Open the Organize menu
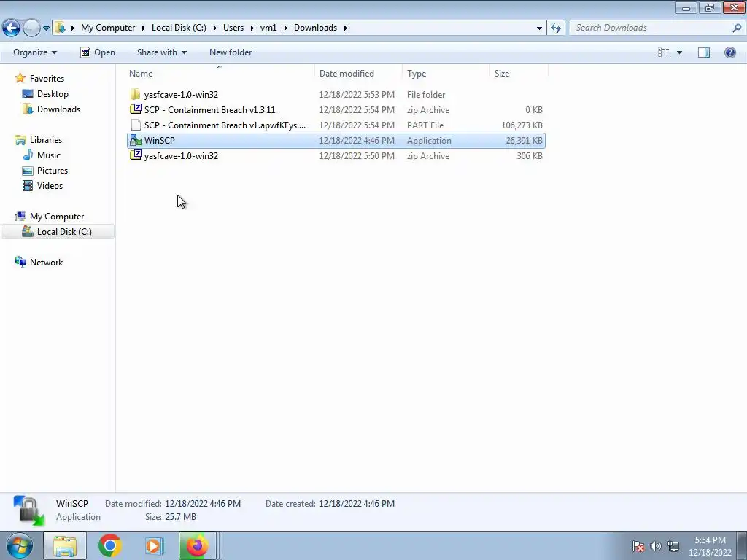 click(35, 52)
